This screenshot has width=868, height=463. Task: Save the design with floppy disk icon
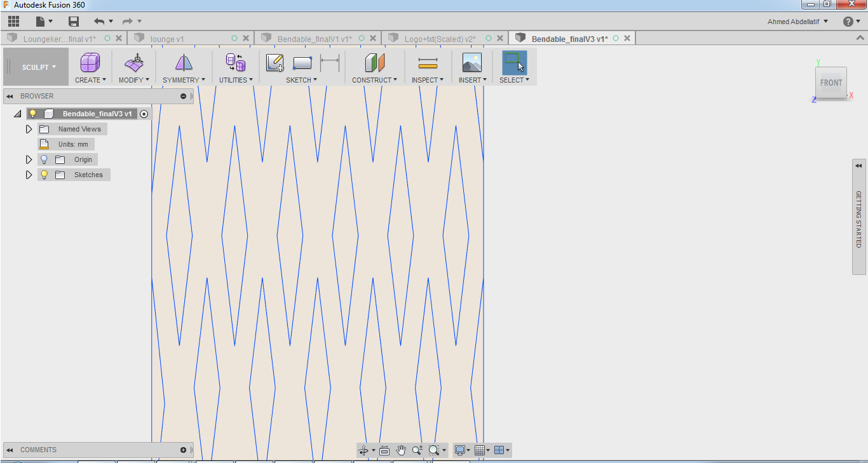click(x=74, y=22)
